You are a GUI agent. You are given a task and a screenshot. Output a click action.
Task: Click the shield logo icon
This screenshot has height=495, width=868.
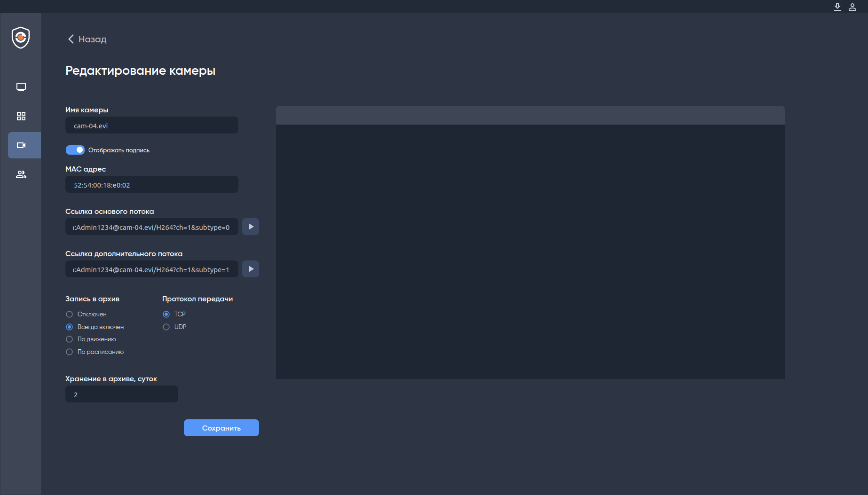[x=21, y=38]
